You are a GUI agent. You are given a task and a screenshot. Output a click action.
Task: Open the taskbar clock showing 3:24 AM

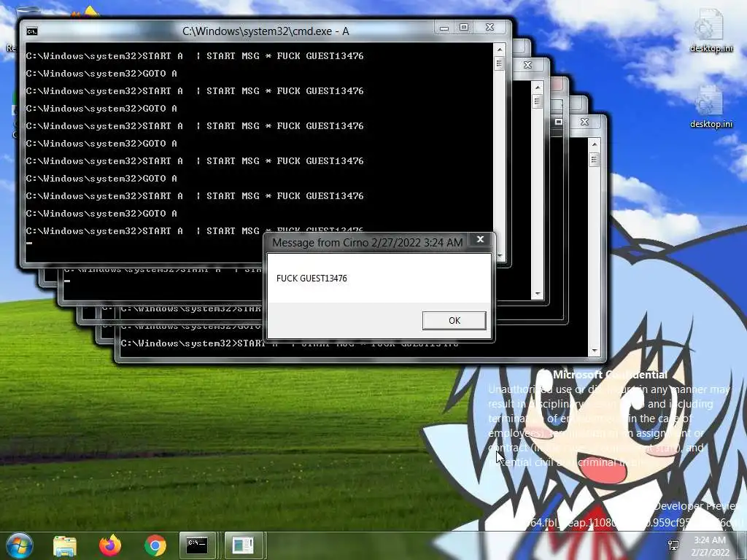[x=710, y=546]
